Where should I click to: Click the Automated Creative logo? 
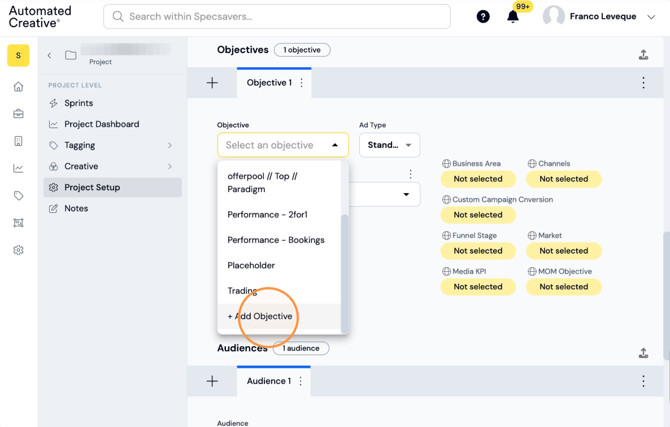(x=40, y=17)
